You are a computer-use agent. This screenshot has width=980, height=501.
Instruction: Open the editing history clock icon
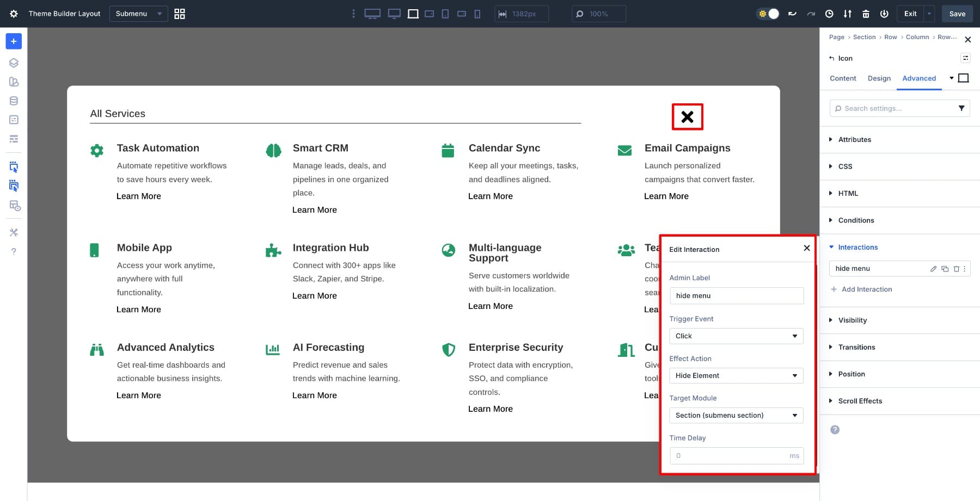pyautogui.click(x=829, y=14)
